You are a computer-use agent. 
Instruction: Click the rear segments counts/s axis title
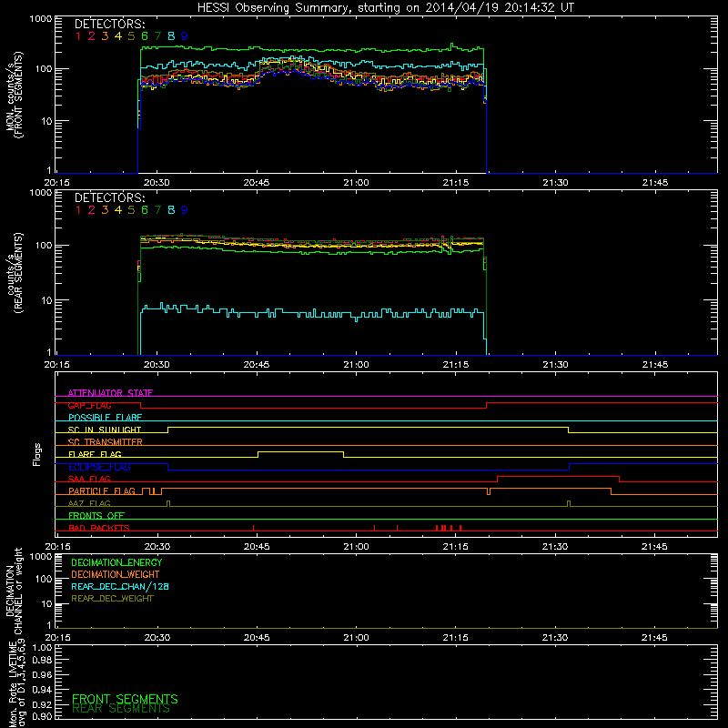pyautogui.click(x=15, y=273)
